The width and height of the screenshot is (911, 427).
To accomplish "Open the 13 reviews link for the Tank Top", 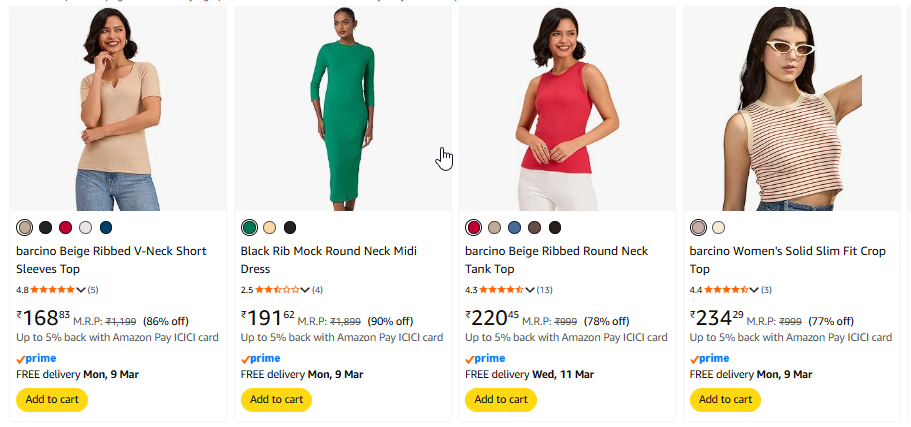I will click(x=544, y=290).
